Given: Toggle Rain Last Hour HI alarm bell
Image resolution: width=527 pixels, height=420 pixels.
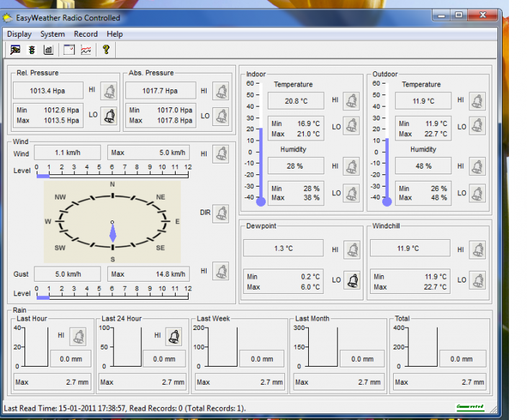Looking at the screenshot, I should (78, 336).
